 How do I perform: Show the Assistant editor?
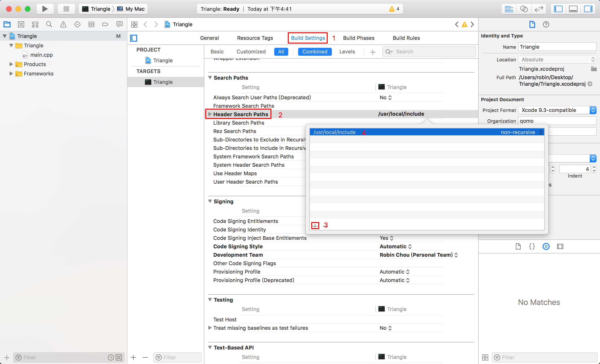524,9
